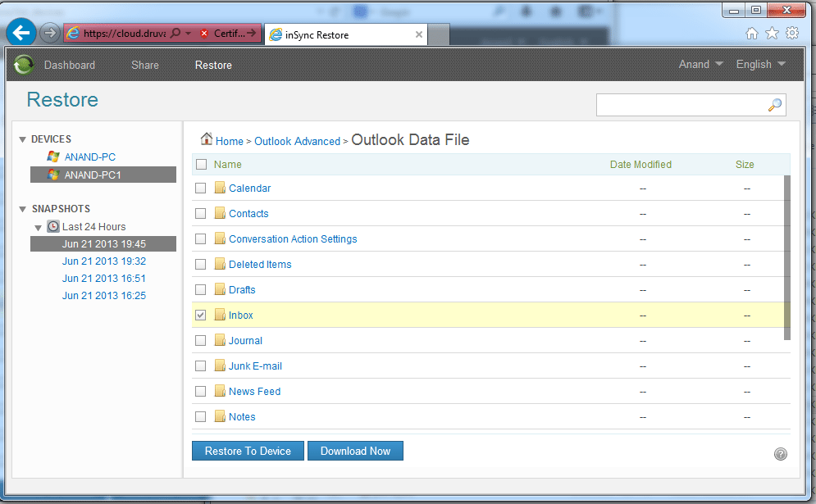This screenshot has height=504, width=816.
Task: Click the inSync green logo icon
Action: tap(24, 65)
